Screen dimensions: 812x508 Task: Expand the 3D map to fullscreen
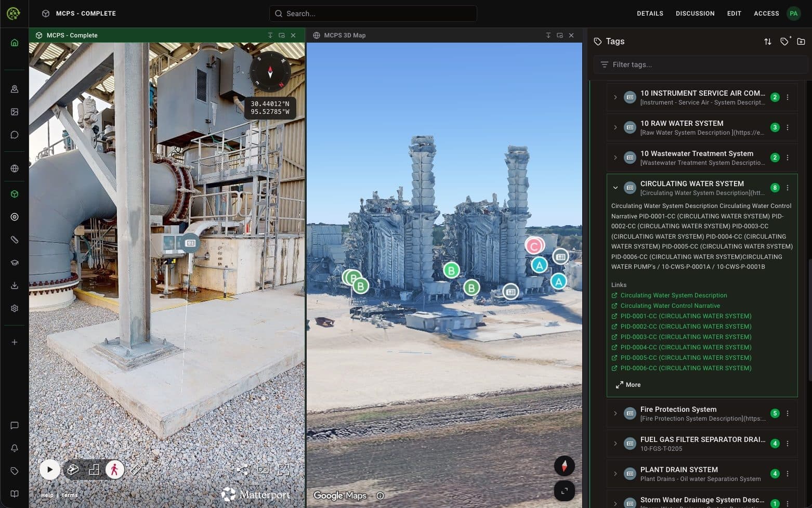[564, 491]
